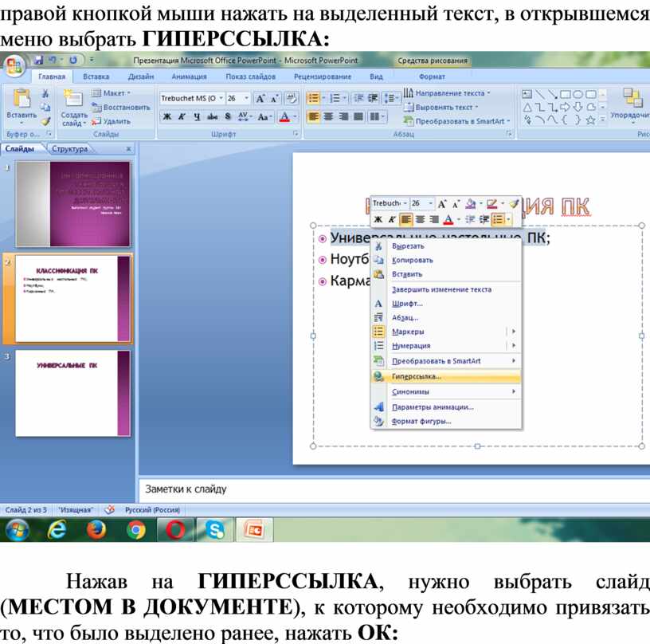
Task: Open Google Chrome from taskbar
Action: click(x=136, y=530)
